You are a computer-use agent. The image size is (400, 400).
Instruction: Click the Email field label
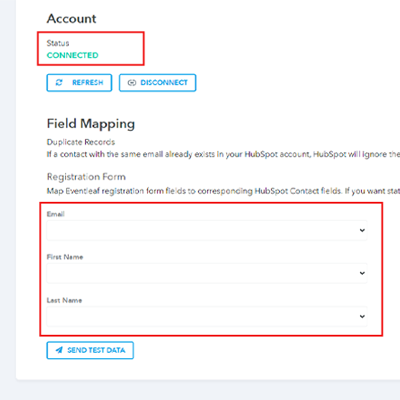point(55,214)
